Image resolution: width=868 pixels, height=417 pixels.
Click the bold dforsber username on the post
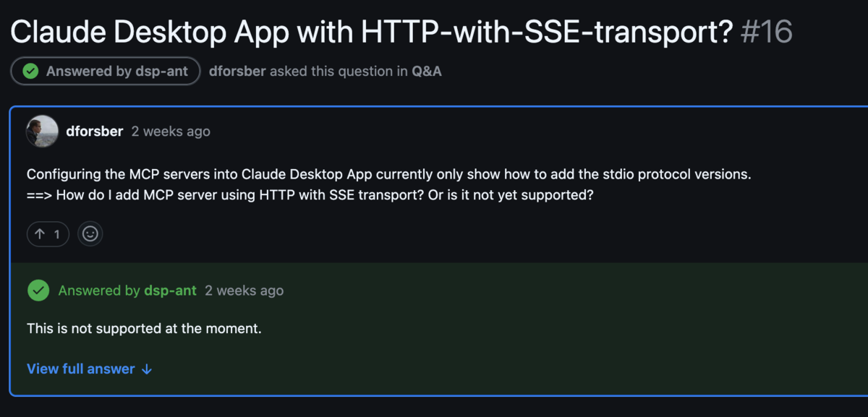94,132
